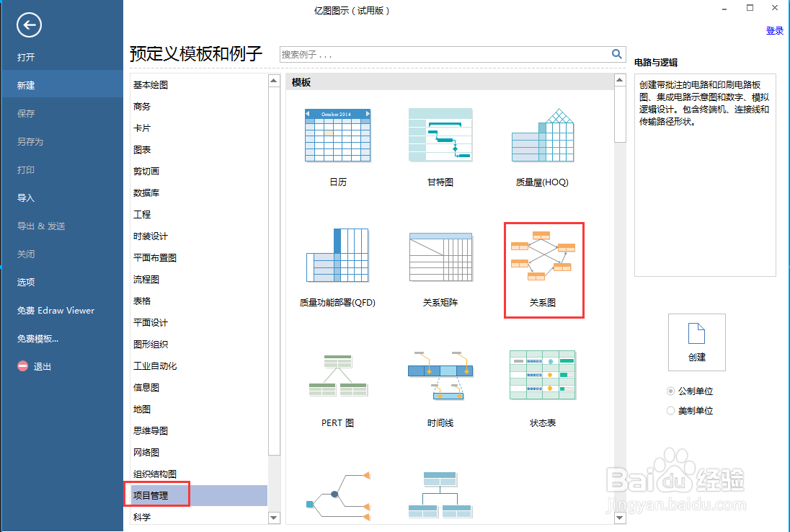Viewport: 790px width, 532px height.
Task: Click category list scroll down arrow
Action: click(274, 518)
